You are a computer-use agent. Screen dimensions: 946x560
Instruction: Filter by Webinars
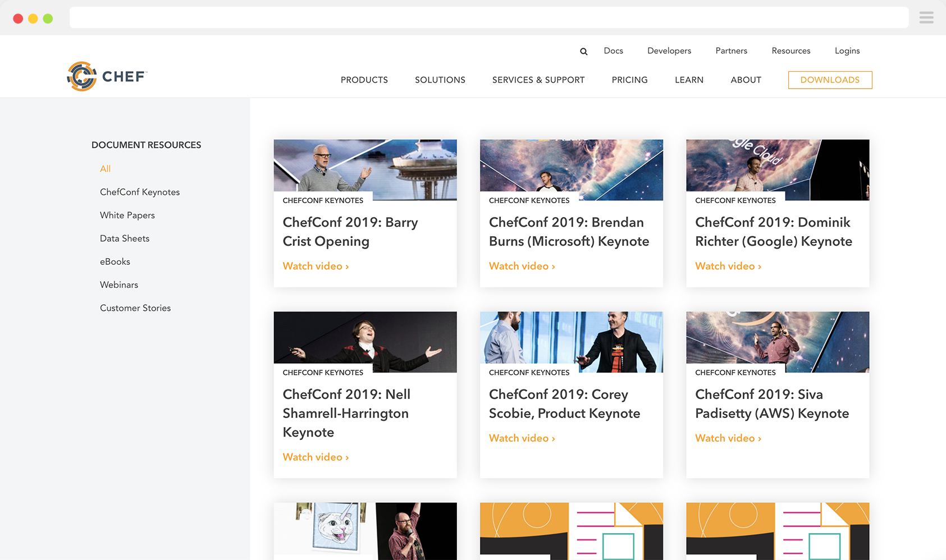[119, 284]
